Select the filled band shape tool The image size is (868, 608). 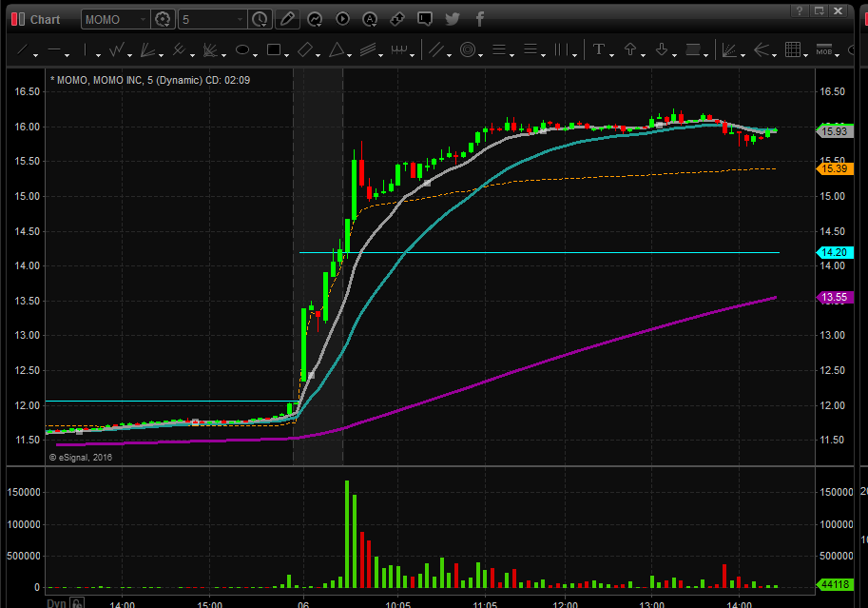click(693, 49)
